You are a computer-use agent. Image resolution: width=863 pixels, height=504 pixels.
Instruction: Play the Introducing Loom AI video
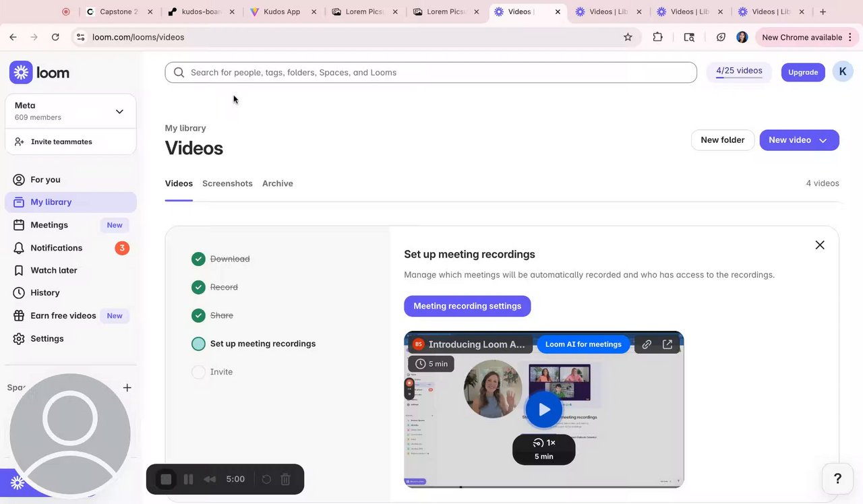(x=543, y=410)
